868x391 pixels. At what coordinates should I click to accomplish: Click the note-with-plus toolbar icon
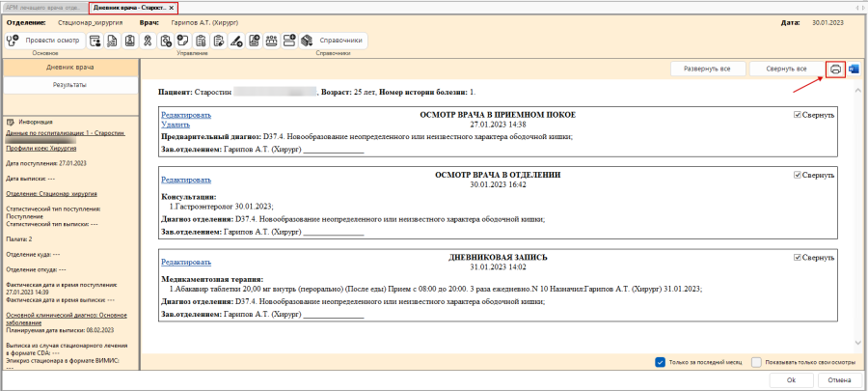[182, 41]
